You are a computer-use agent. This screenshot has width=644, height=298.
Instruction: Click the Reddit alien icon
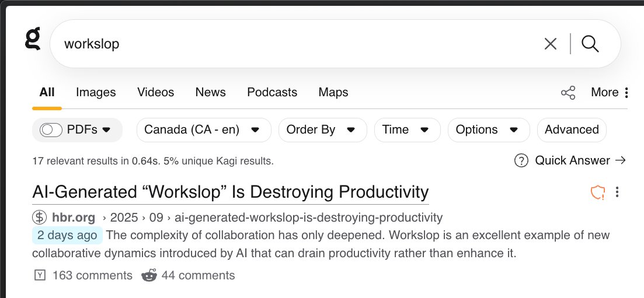coord(149,275)
